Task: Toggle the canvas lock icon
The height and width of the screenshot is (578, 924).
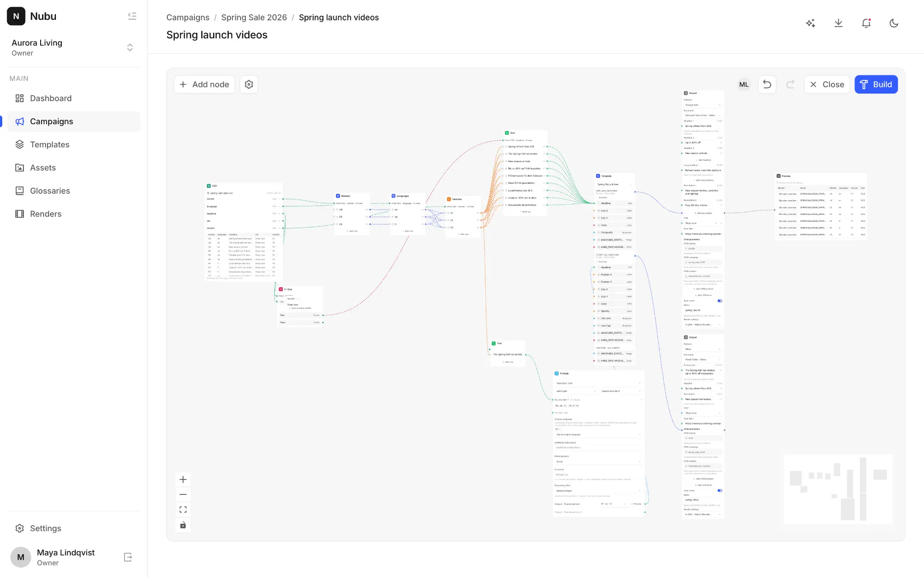Action: (183, 525)
